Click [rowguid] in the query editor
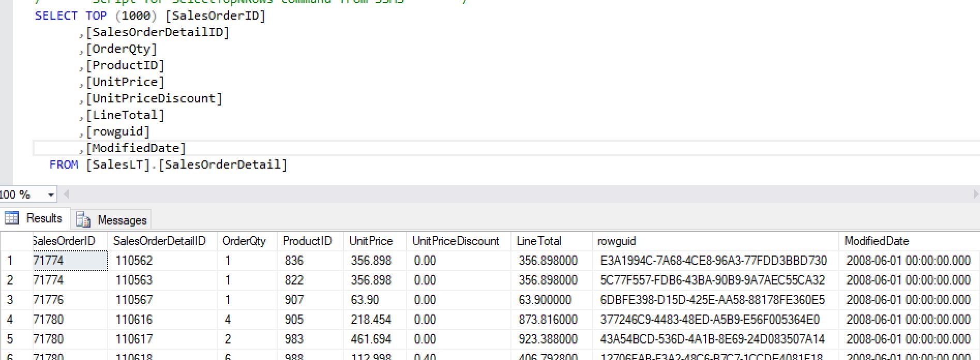The image size is (980, 360). (118, 131)
